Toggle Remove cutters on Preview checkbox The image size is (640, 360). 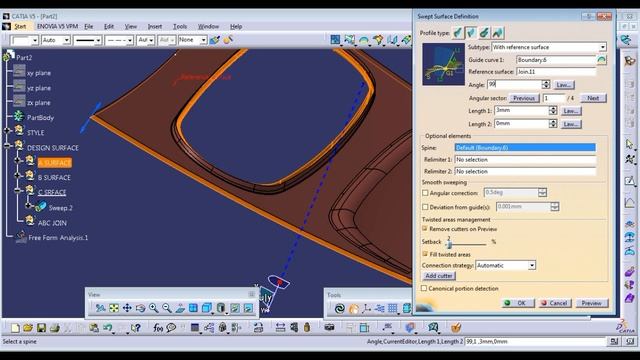(424, 229)
